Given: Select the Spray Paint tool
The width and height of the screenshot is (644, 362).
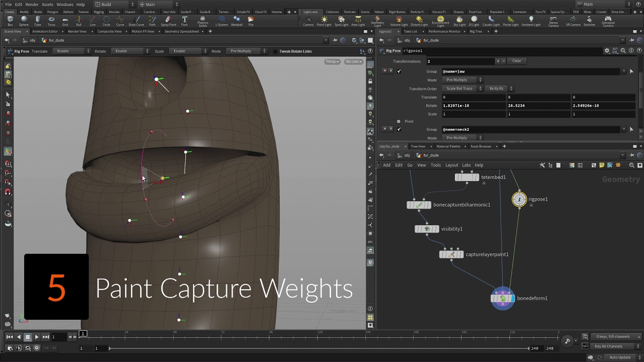Looking at the screenshot, I should (x=169, y=21).
